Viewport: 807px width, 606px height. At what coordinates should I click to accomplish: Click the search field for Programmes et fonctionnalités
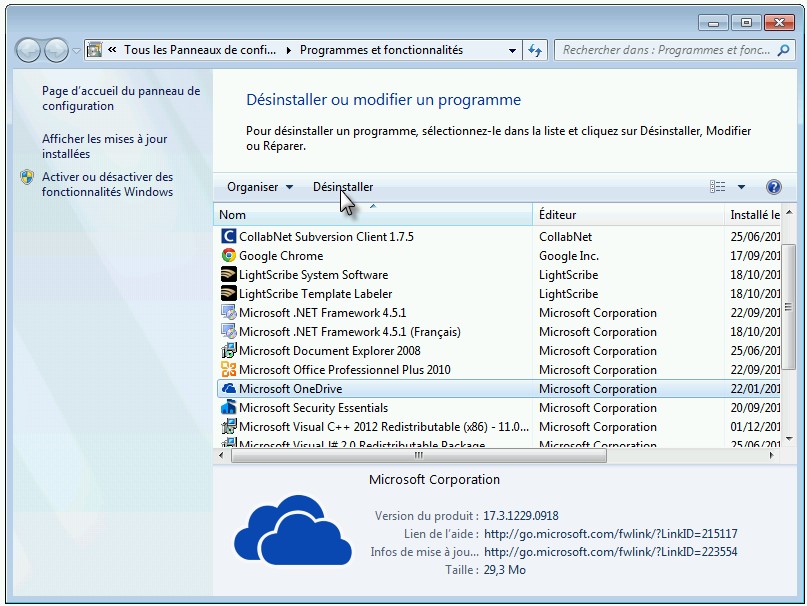(x=668, y=50)
